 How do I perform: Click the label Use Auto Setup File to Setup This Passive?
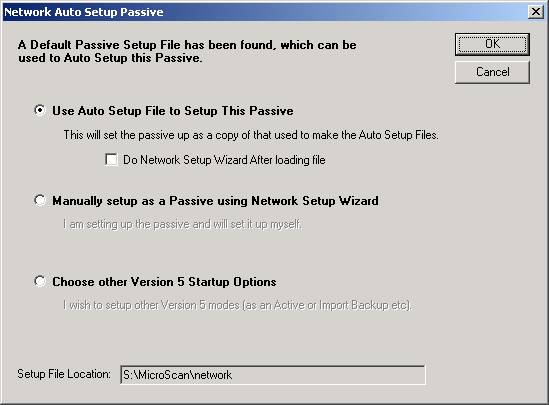(x=173, y=111)
